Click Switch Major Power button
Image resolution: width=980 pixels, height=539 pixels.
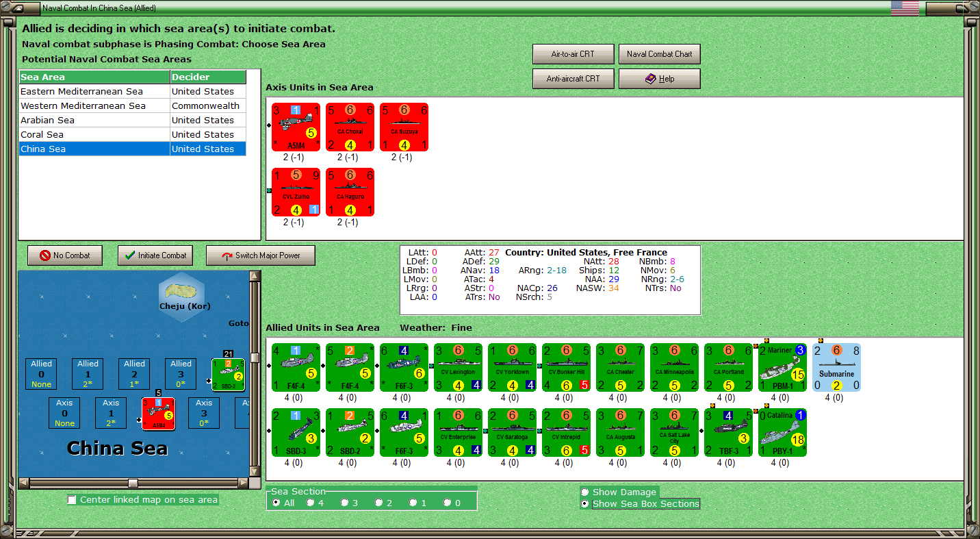261,255
